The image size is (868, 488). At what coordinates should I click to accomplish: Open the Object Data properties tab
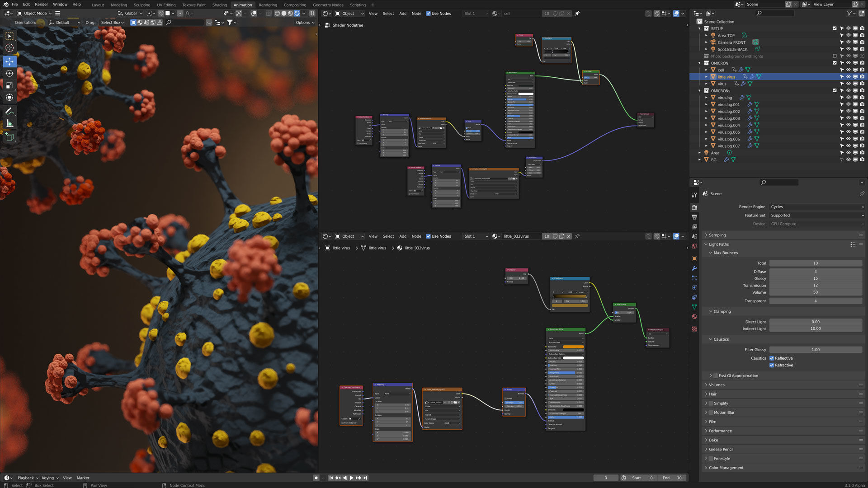(694, 307)
